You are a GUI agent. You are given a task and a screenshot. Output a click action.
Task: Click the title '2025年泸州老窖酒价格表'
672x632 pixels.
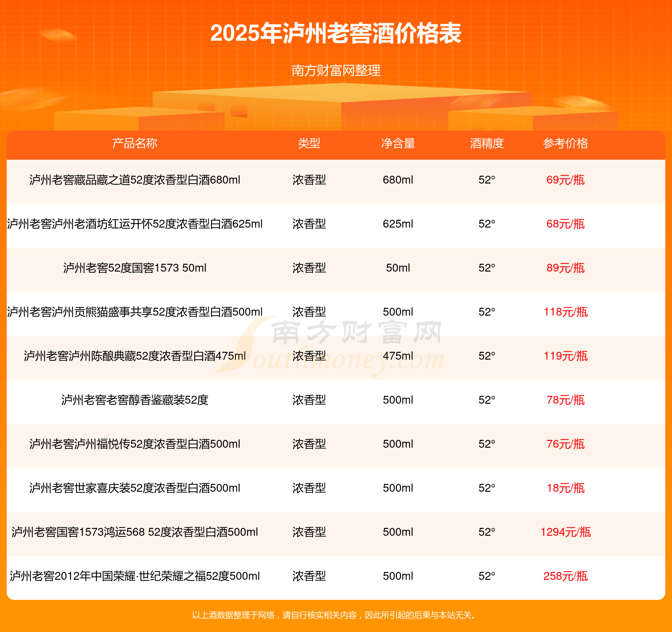pyautogui.click(x=336, y=33)
